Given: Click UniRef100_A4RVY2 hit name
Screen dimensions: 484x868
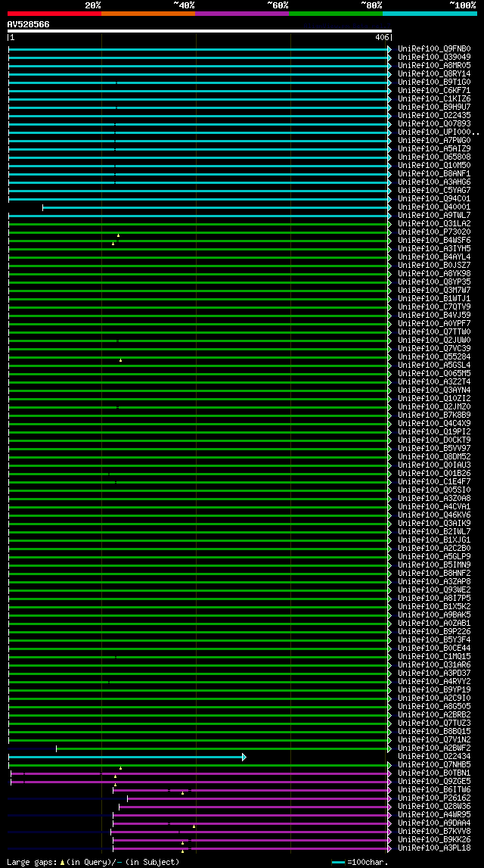Looking at the screenshot, I should tap(434, 681).
